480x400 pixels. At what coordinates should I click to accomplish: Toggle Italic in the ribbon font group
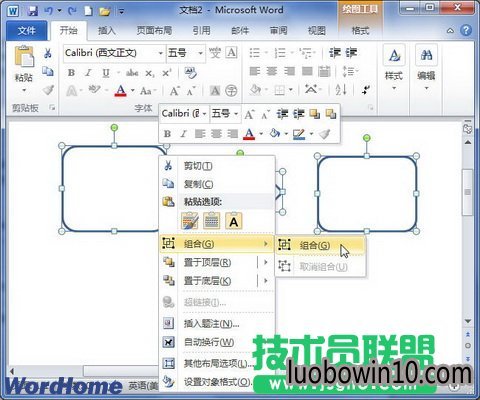pos(88,73)
